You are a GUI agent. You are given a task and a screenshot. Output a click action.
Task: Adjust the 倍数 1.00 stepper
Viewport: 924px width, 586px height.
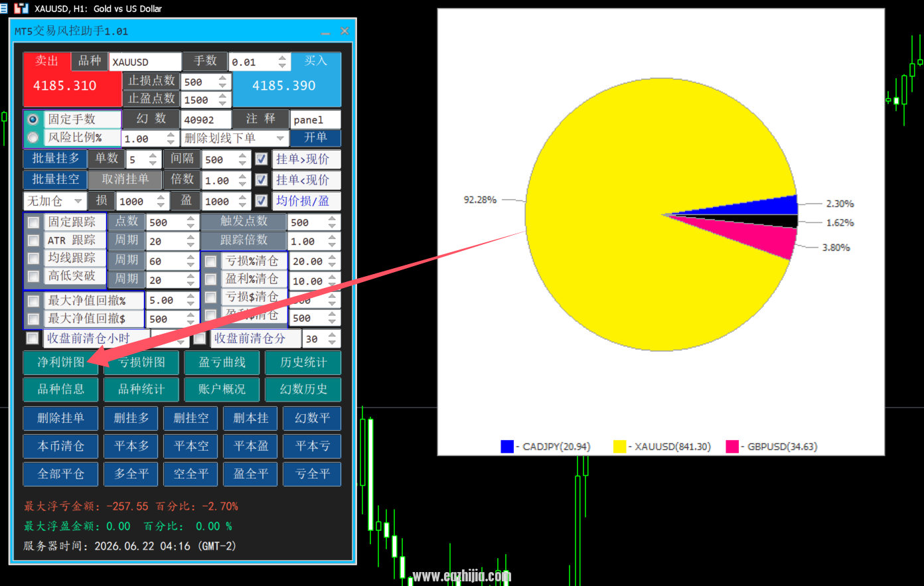click(x=242, y=180)
